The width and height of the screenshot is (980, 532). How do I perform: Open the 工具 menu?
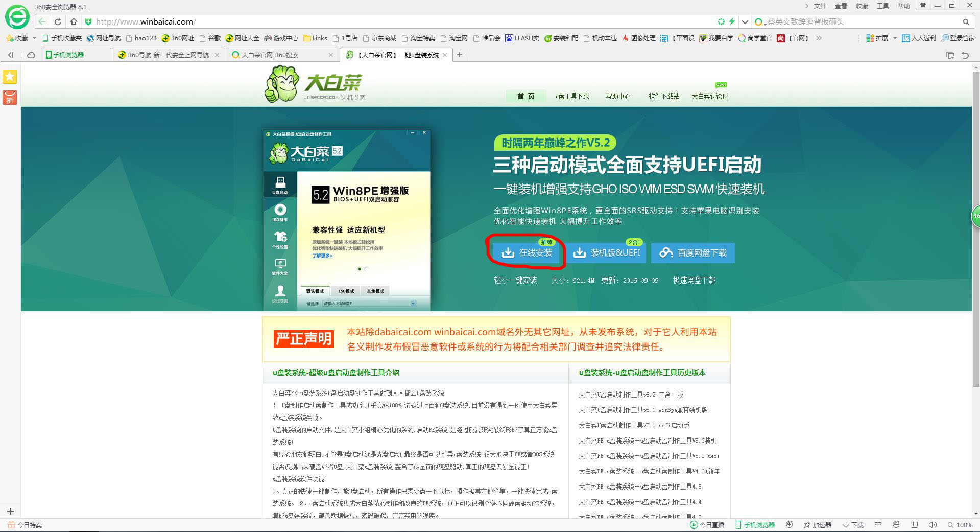[x=882, y=6]
